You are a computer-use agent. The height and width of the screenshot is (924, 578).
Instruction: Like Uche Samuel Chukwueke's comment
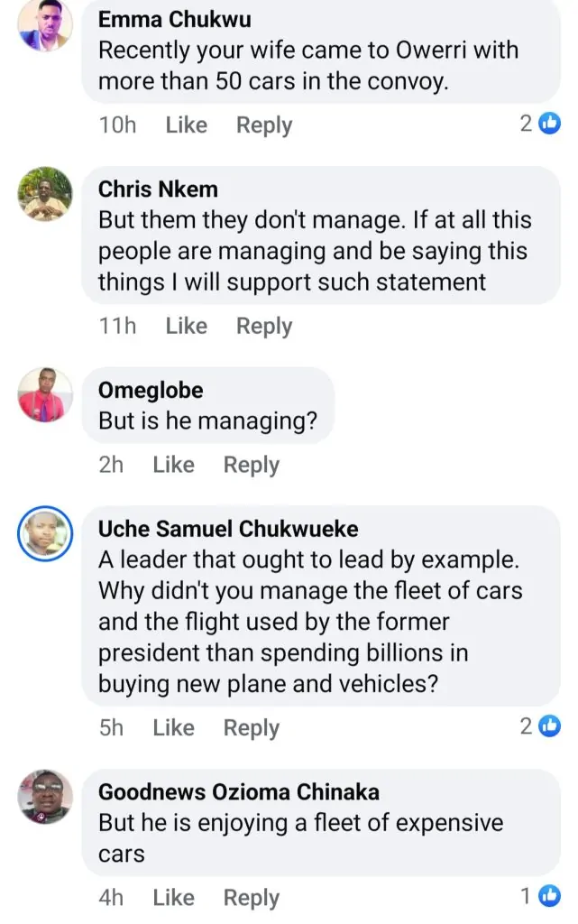(173, 727)
